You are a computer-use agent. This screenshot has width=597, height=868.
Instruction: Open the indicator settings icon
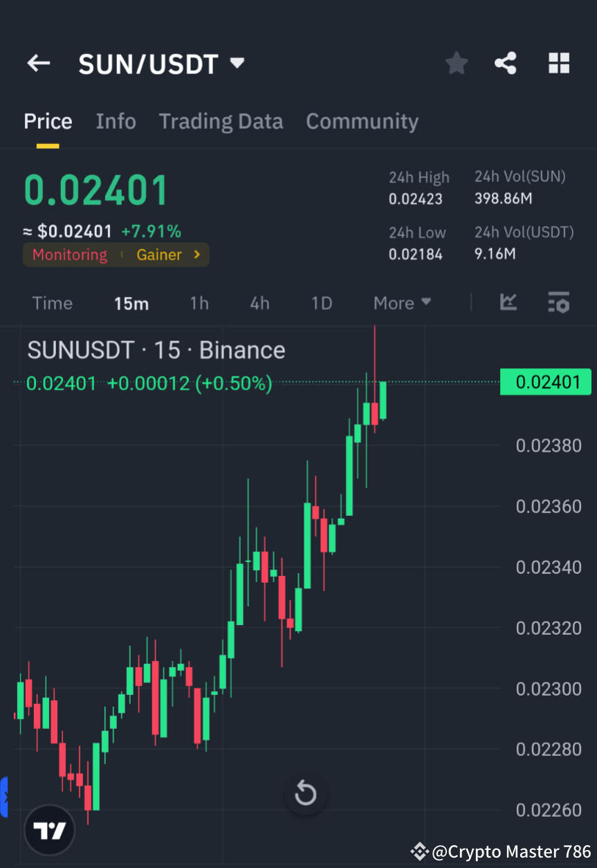(x=558, y=303)
